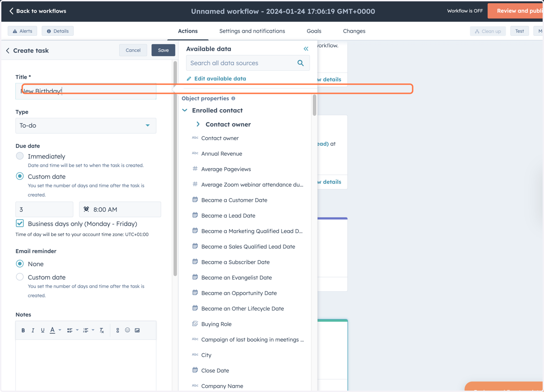Click the calendar icon for Became a Customer Date

pyautogui.click(x=195, y=200)
